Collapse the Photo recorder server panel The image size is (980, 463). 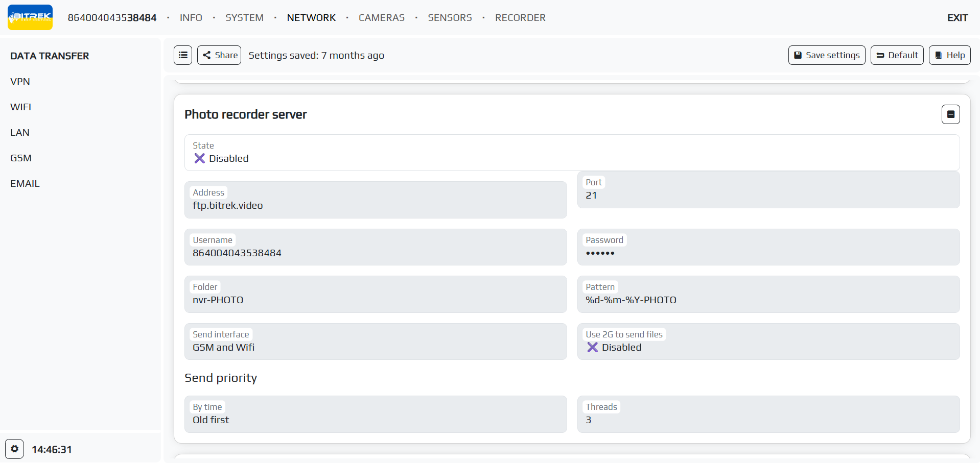(950, 114)
